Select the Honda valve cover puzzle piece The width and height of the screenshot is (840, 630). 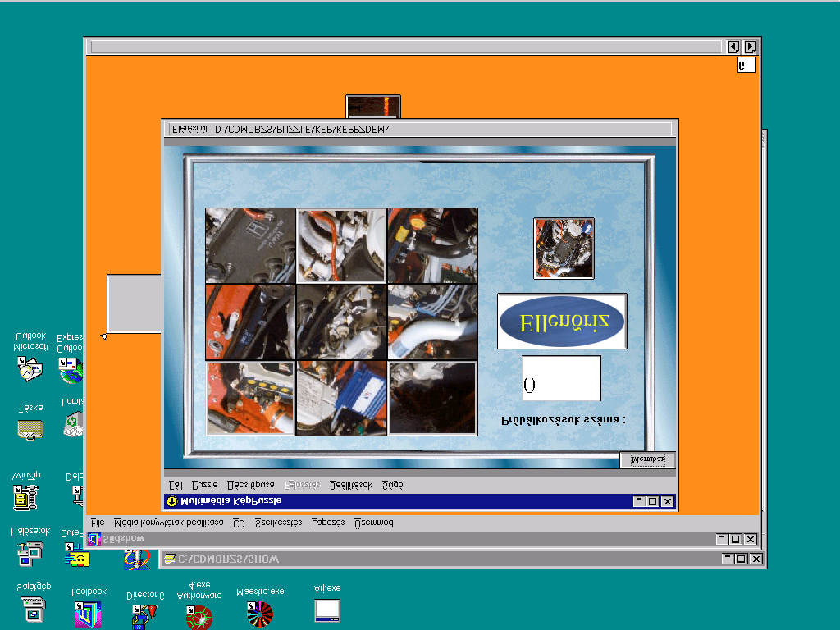click(x=251, y=246)
